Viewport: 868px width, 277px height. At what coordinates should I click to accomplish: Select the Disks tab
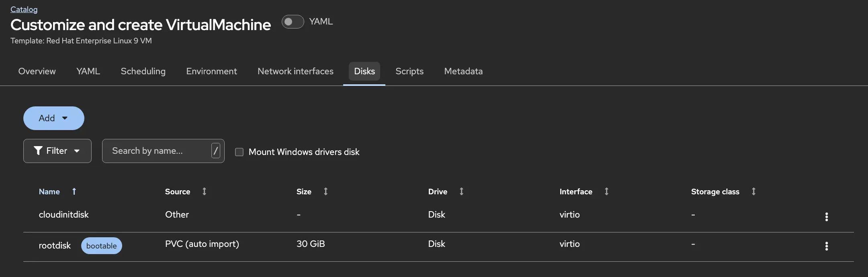(364, 71)
